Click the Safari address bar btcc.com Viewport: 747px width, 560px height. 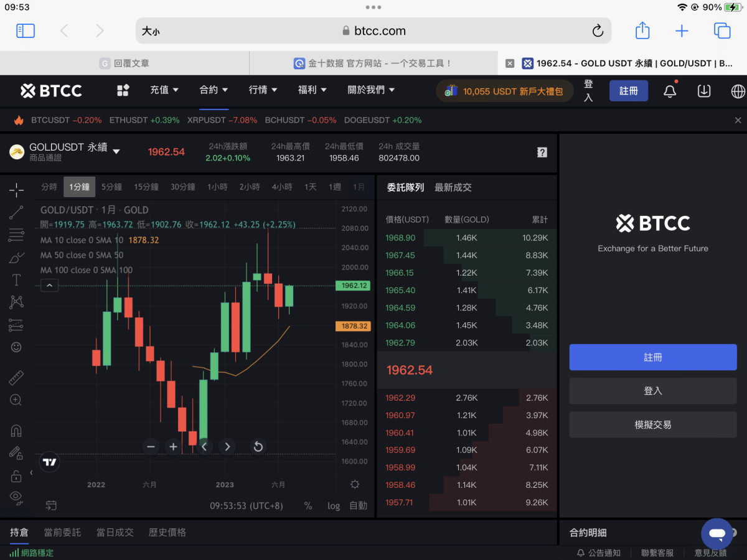point(374,31)
